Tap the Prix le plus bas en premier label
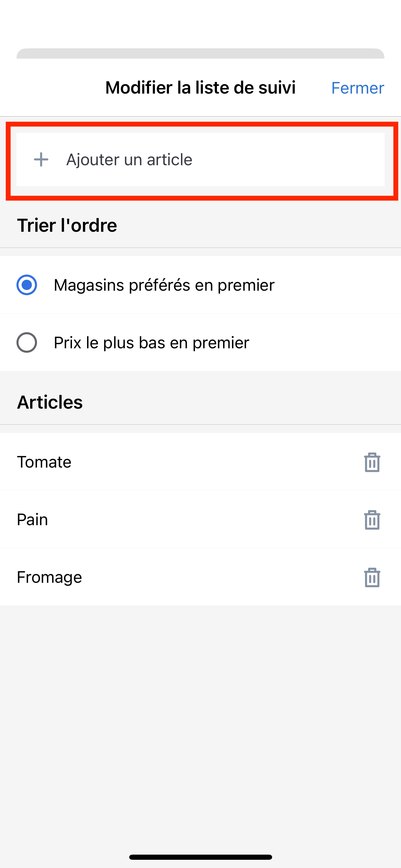This screenshot has height=868, width=401. [x=151, y=343]
